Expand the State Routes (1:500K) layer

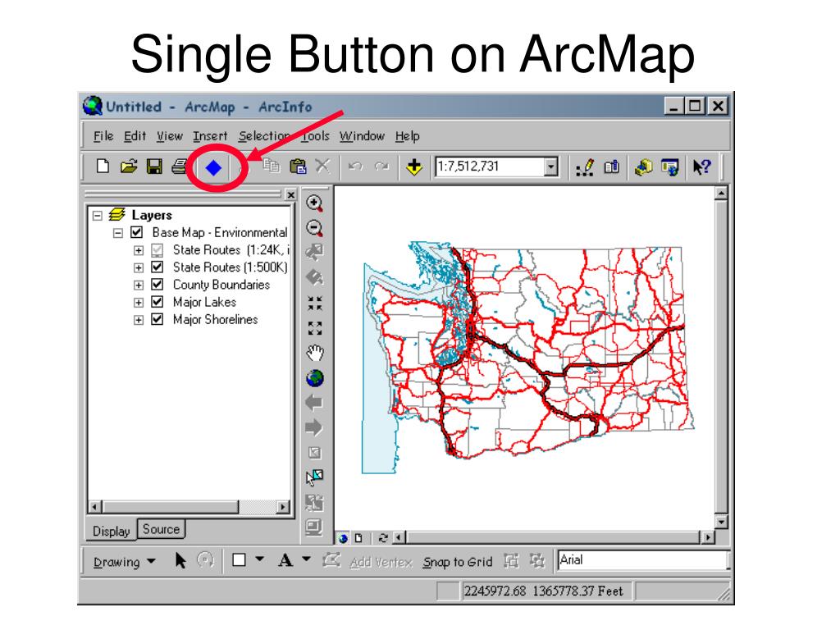click(x=139, y=267)
